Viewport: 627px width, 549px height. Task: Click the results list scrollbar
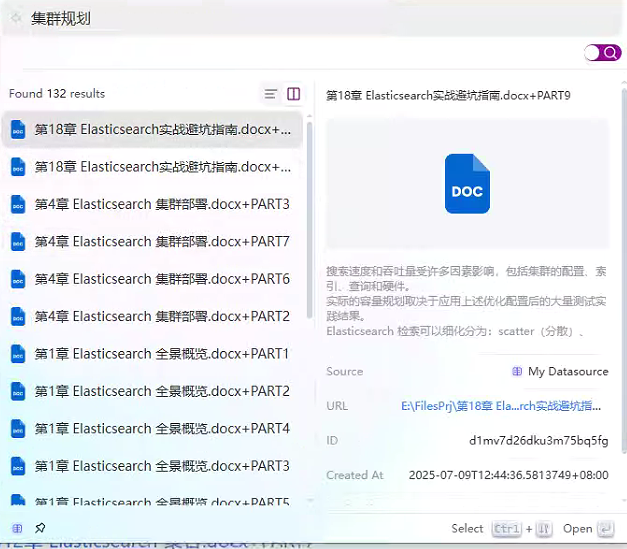[x=309, y=220]
